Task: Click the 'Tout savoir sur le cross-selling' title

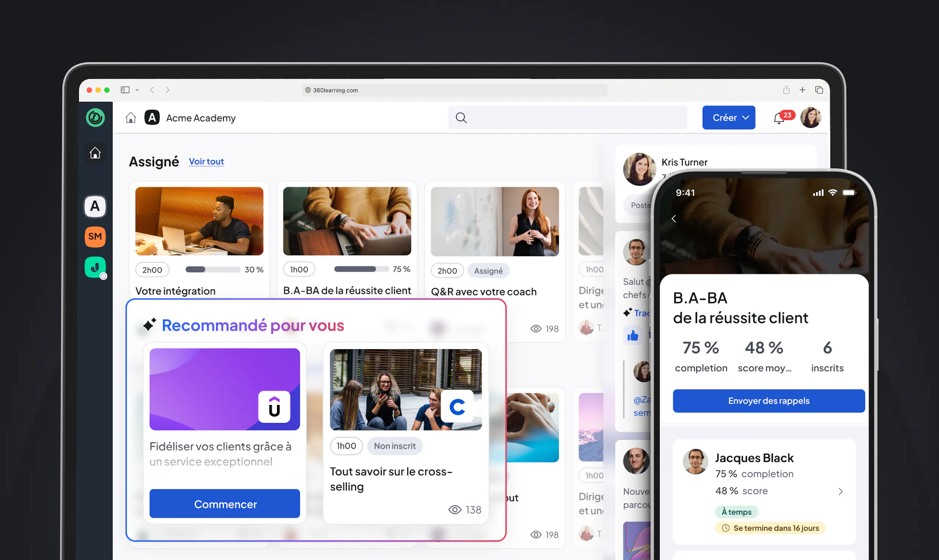Action: pyautogui.click(x=391, y=479)
